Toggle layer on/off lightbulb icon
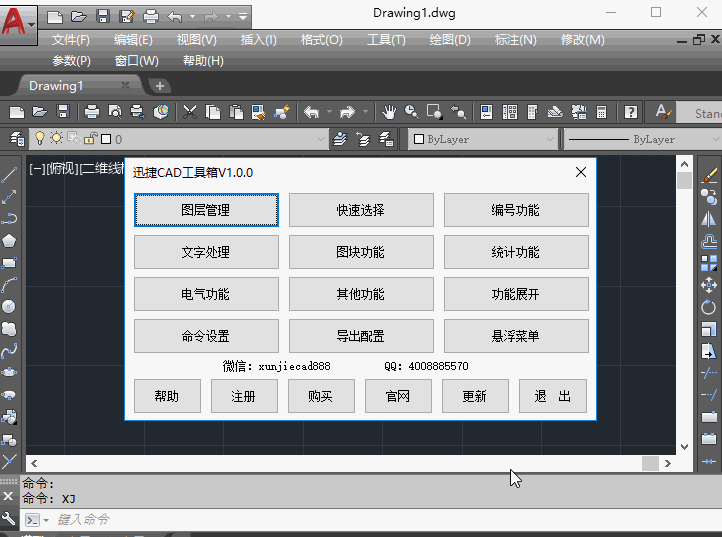The image size is (722, 537). pos(41,139)
